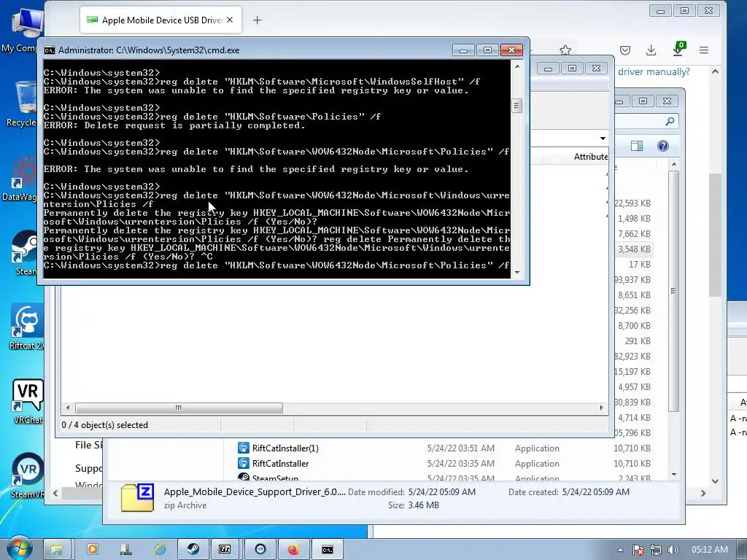The height and width of the screenshot is (560, 747).
Task: Open Action Center flag tray icon
Action: point(638,550)
